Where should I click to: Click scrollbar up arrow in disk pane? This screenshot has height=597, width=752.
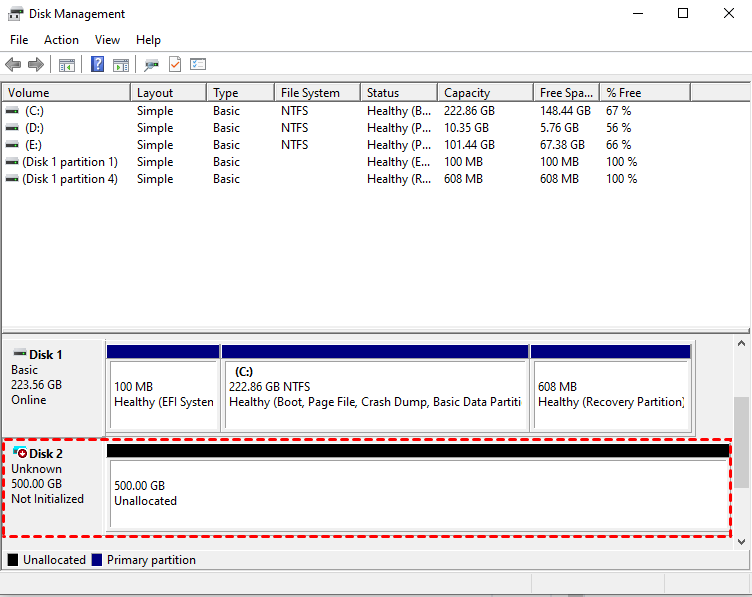point(741,343)
